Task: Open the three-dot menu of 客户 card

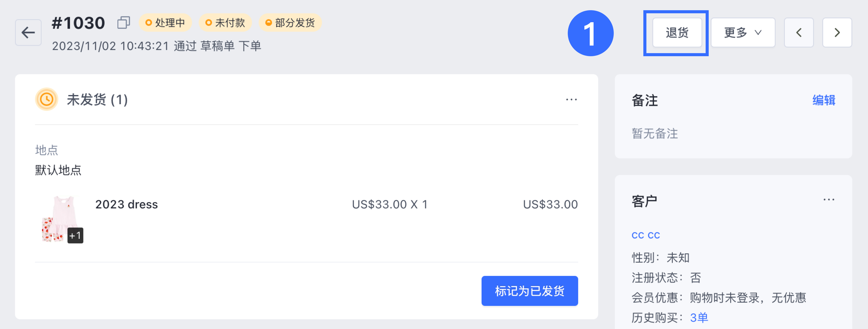Action: [829, 199]
